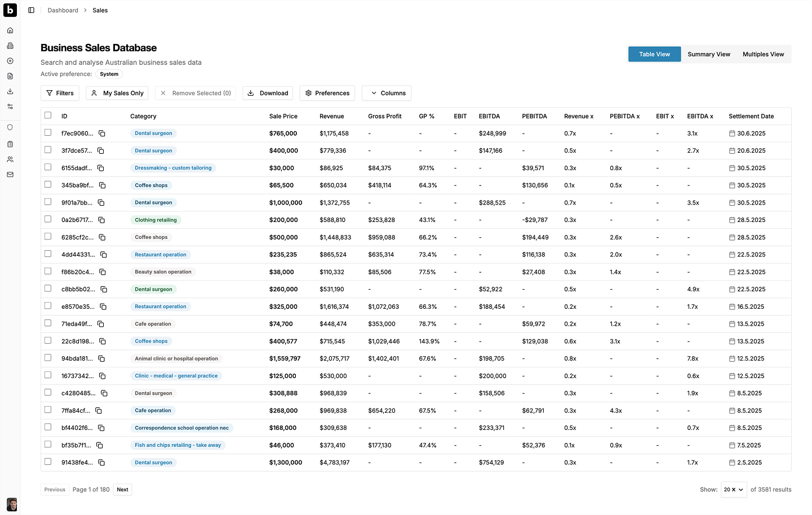Viewport: 812px width, 515px height.
Task: Copy the ID f7ec9060 using copy icon
Action: [x=102, y=134]
